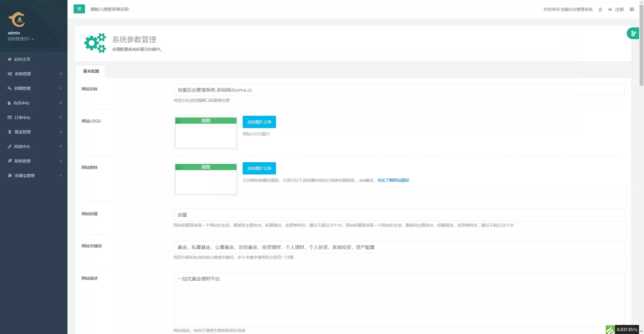Click the green floating settings gear icon
The height and width of the screenshot is (334, 644).
coord(633,33)
